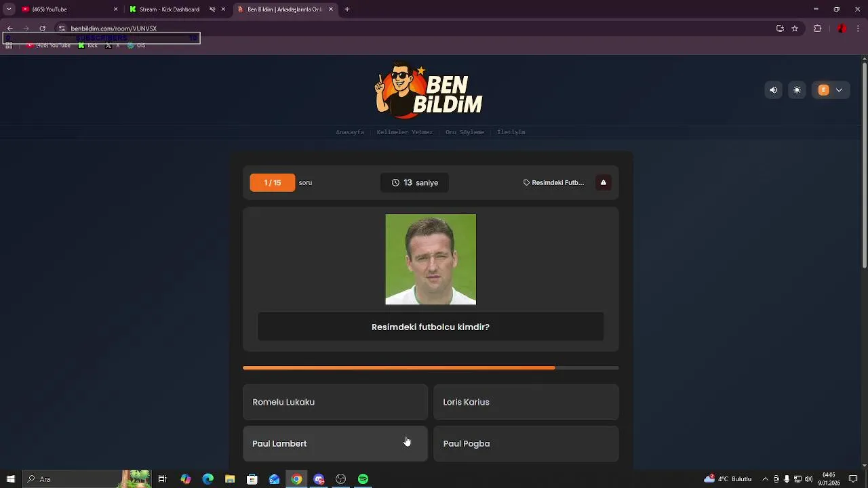Open the browser extensions puzzle icon
The height and width of the screenshot is (488, 868).
coord(818,28)
